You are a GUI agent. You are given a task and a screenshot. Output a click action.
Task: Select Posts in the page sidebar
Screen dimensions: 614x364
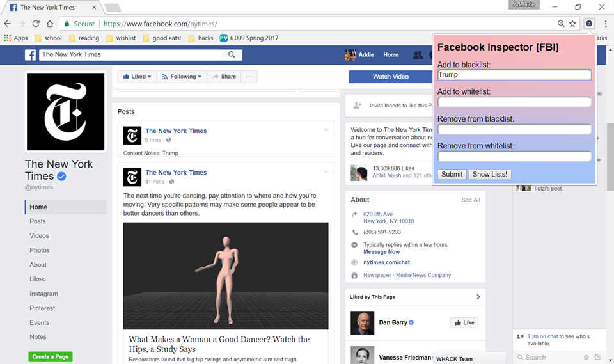[38, 221]
